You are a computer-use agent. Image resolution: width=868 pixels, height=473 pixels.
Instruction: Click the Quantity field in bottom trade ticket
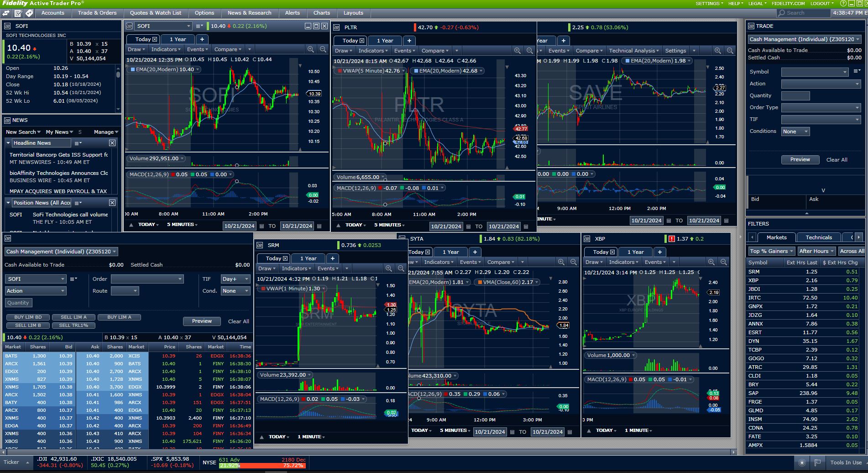click(x=19, y=303)
